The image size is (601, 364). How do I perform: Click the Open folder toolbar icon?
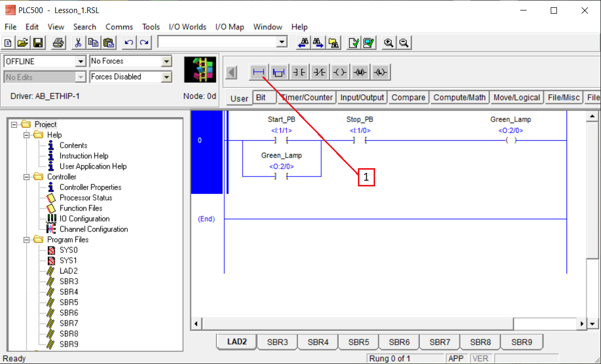coord(23,42)
